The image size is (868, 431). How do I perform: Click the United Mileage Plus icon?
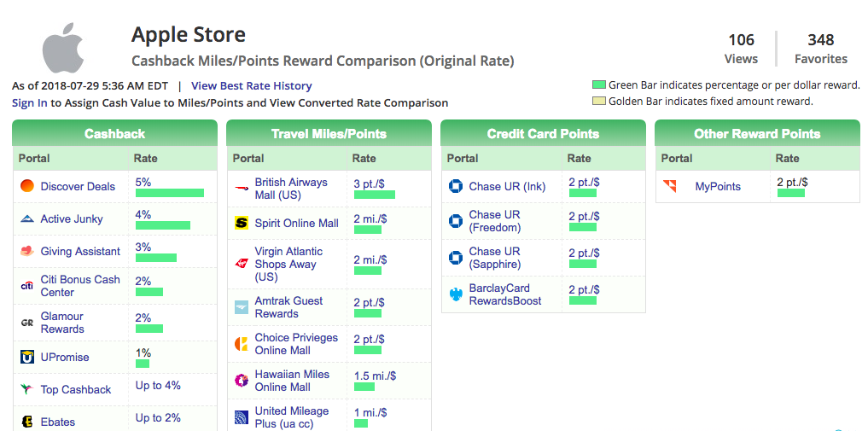click(242, 417)
